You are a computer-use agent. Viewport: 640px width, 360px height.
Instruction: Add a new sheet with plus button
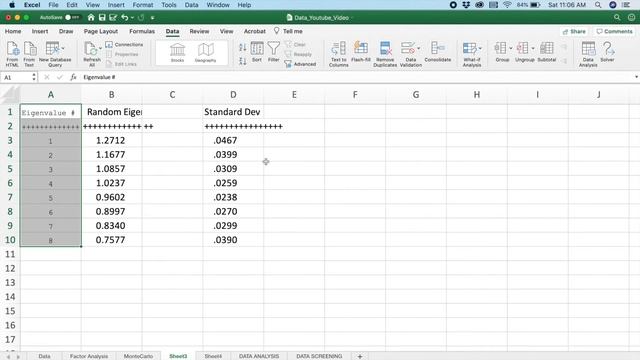[x=360, y=356]
